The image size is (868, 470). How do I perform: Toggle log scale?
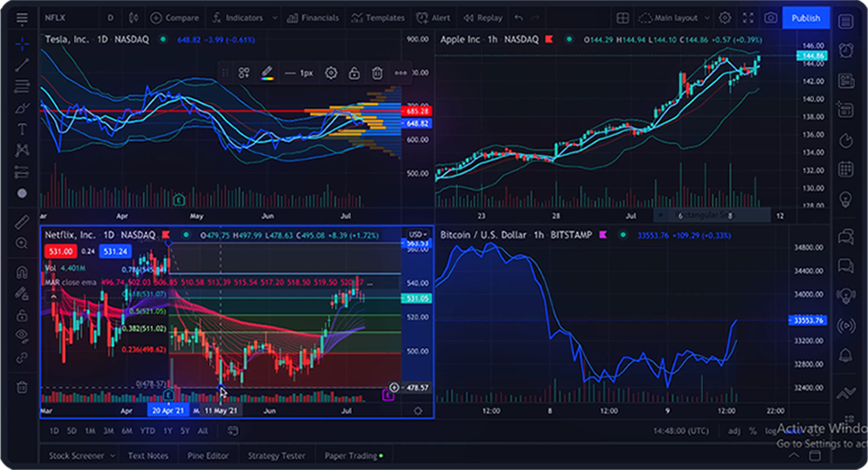click(771, 431)
